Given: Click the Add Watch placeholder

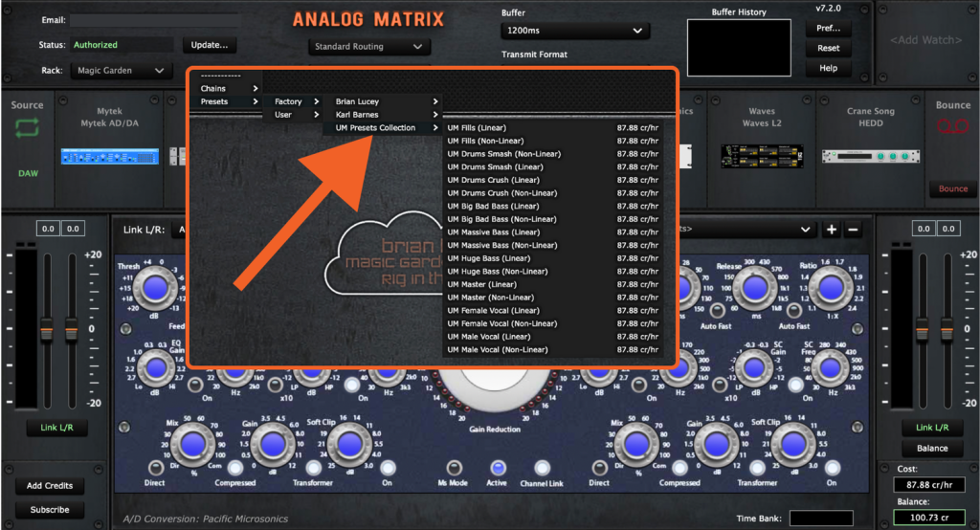Looking at the screenshot, I should (925, 40).
